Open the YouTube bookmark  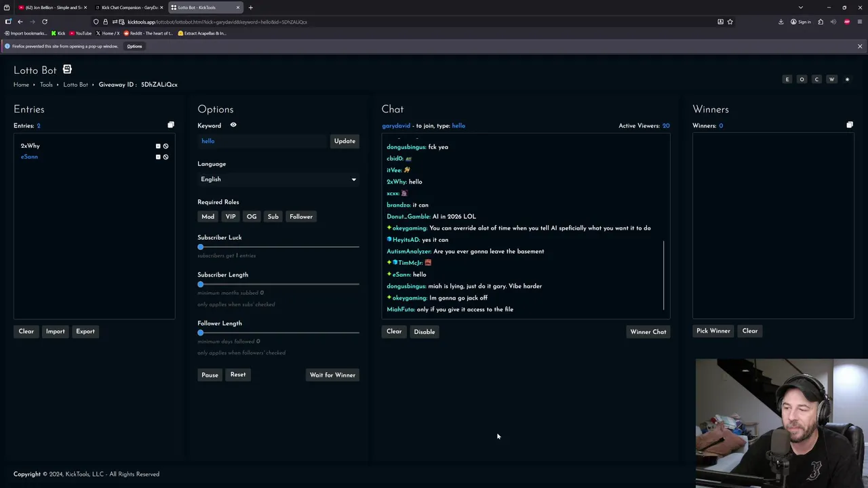click(80, 33)
